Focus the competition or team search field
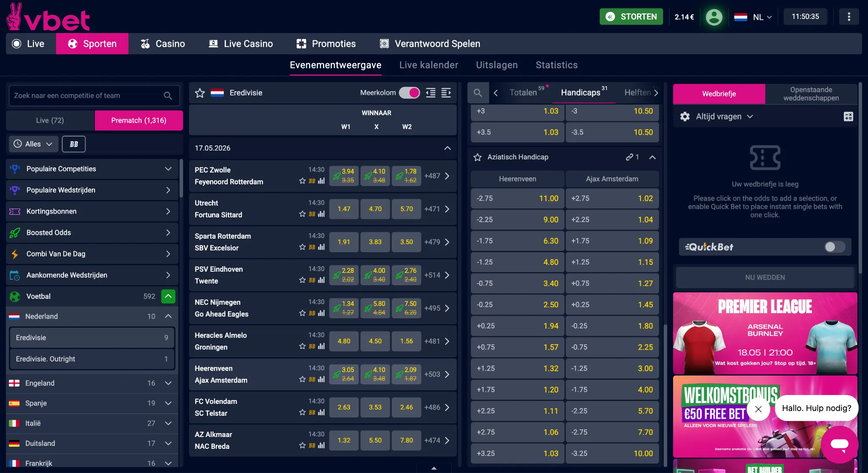Viewport: 868px width, 473px height. click(x=94, y=96)
